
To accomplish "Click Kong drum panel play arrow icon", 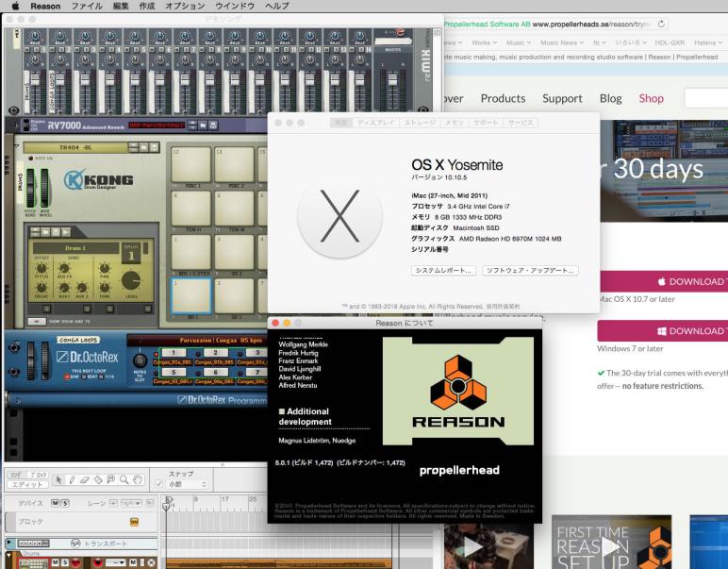I will pos(66,232).
